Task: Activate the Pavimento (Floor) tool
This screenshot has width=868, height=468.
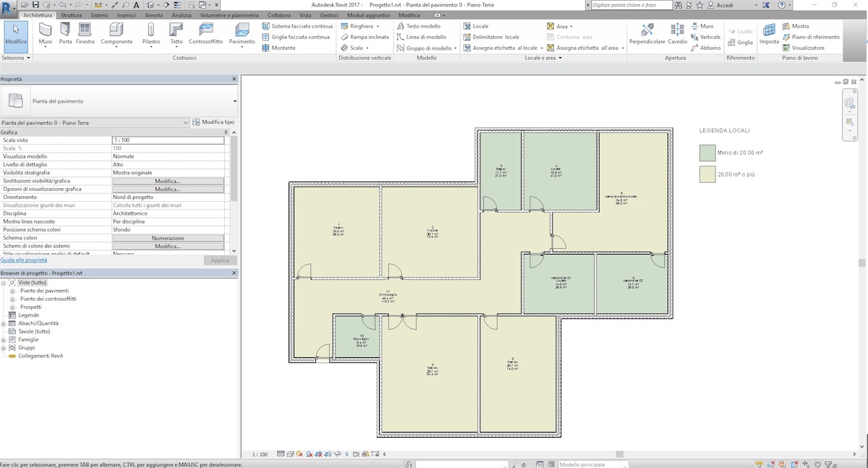Action: pos(242,33)
